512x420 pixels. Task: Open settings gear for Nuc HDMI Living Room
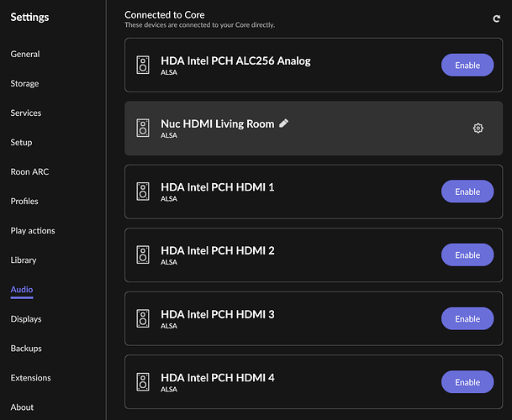coord(478,129)
